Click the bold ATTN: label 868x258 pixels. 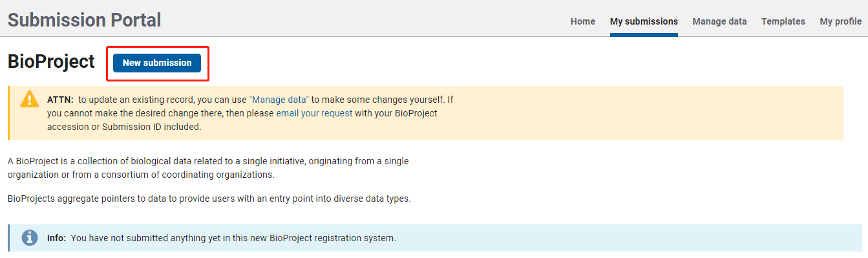tap(60, 100)
